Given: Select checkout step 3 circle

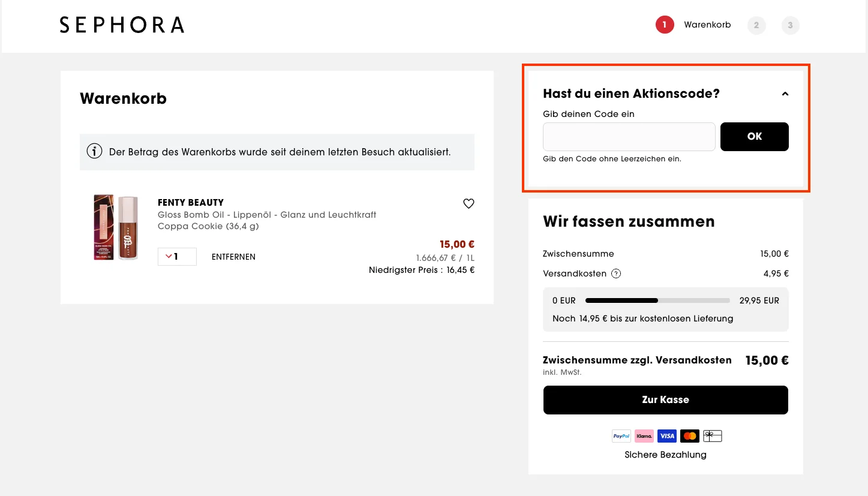Looking at the screenshot, I should pos(791,25).
